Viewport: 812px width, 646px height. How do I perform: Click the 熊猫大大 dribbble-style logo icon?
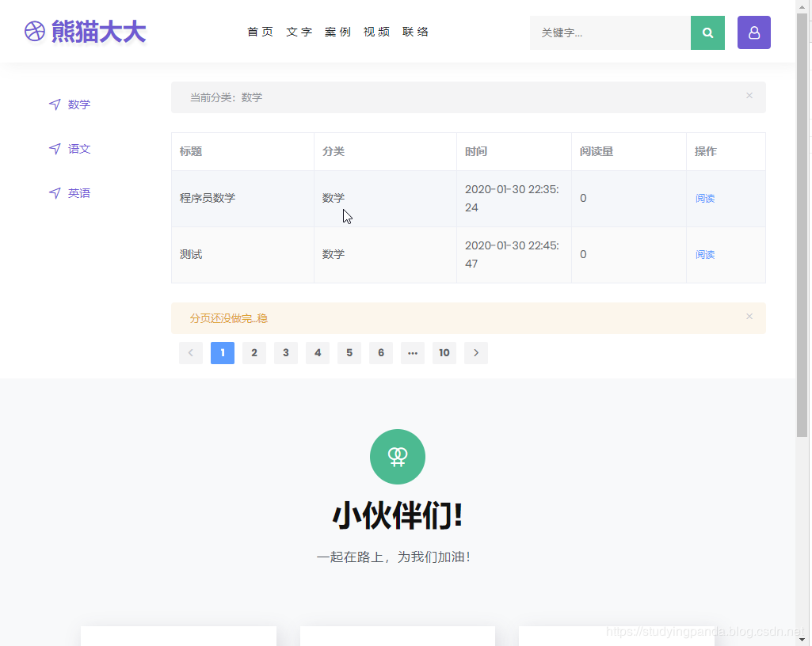pos(34,32)
